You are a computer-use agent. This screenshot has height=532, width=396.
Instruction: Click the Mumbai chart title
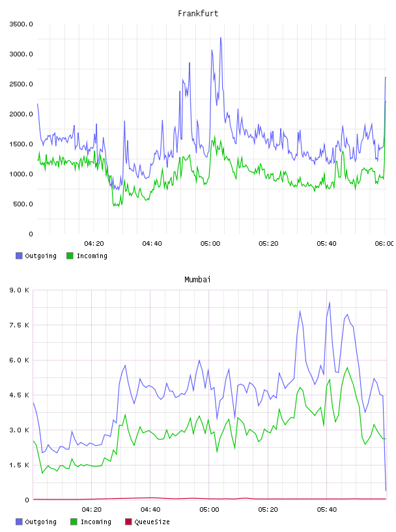(197, 280)
